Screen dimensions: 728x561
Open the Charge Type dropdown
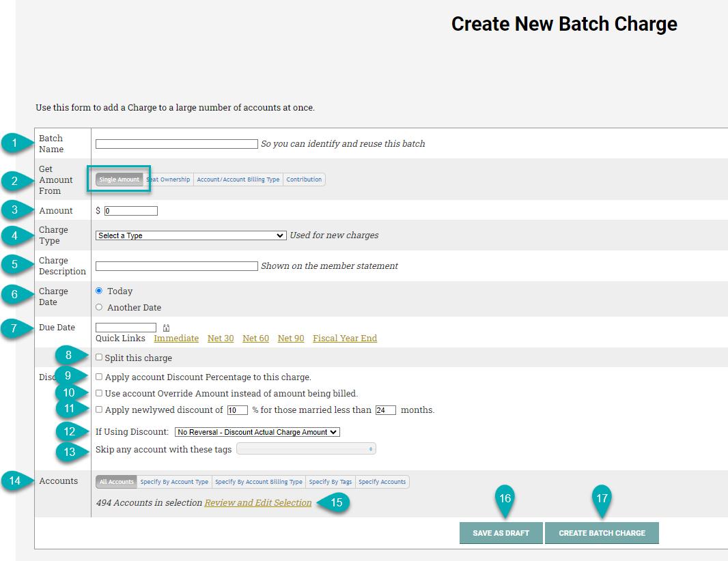(x=191, y=235)
